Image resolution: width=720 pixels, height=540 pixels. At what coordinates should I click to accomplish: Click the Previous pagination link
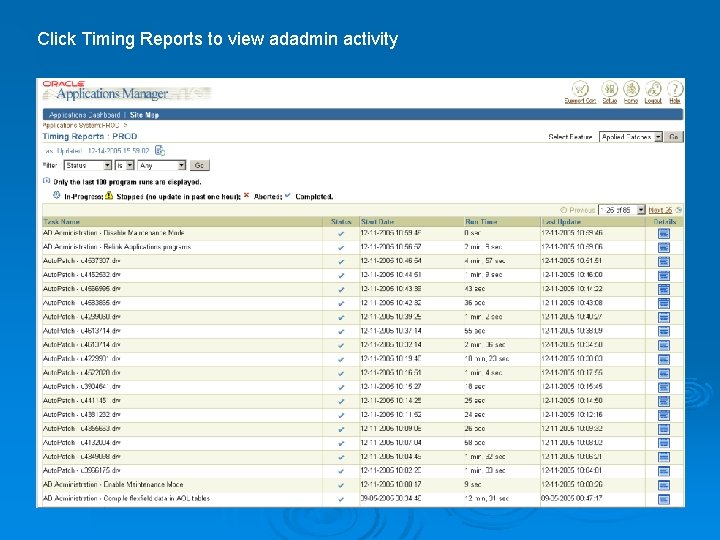582,210
